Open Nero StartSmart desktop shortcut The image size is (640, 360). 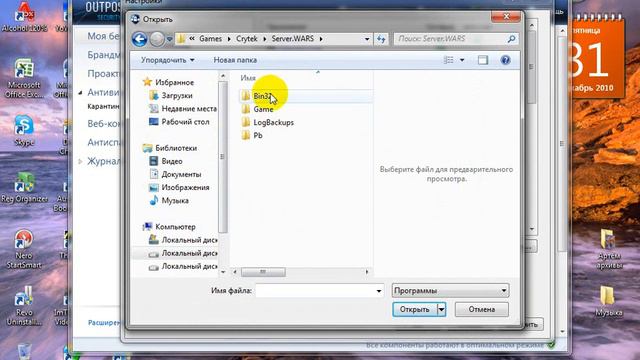(24, 249)
